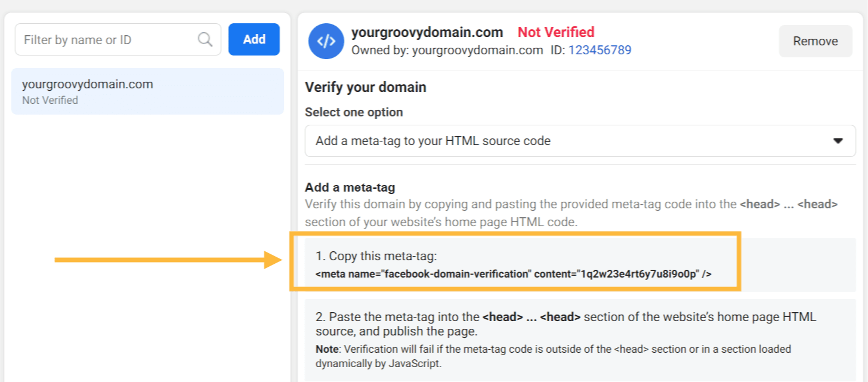Click the 'Select one option' label
868x382 pixels.
click(x=354, y=112)
